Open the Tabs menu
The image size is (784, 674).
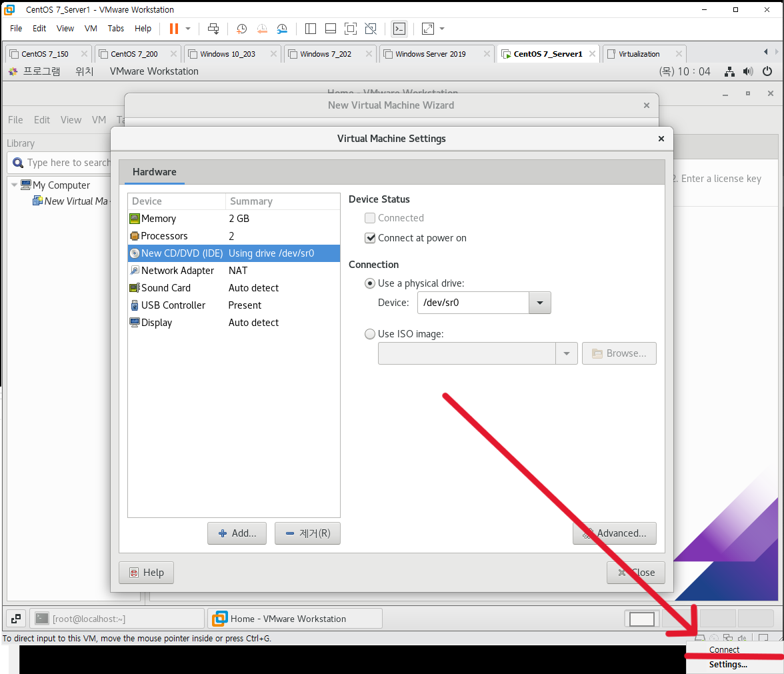click(x=115, y=29)
